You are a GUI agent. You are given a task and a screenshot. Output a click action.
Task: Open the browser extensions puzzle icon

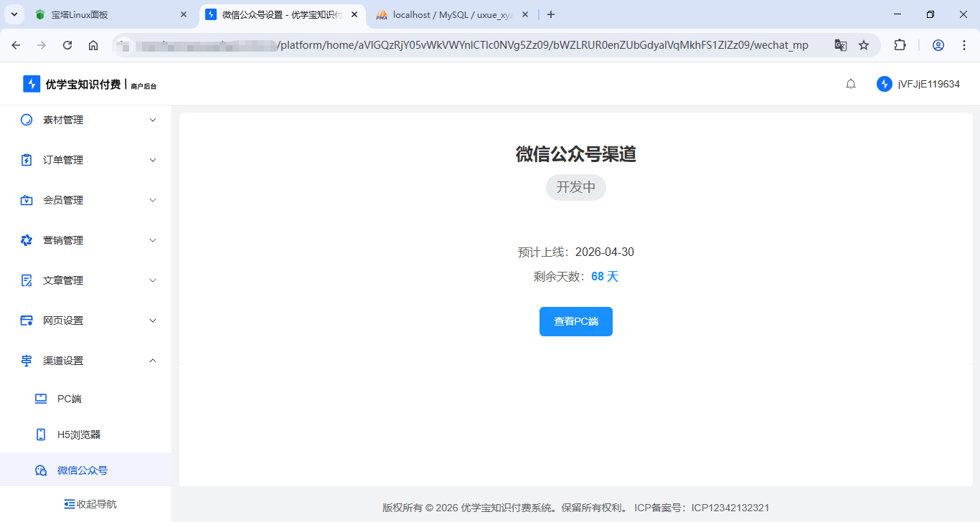(x=900, y=44)
